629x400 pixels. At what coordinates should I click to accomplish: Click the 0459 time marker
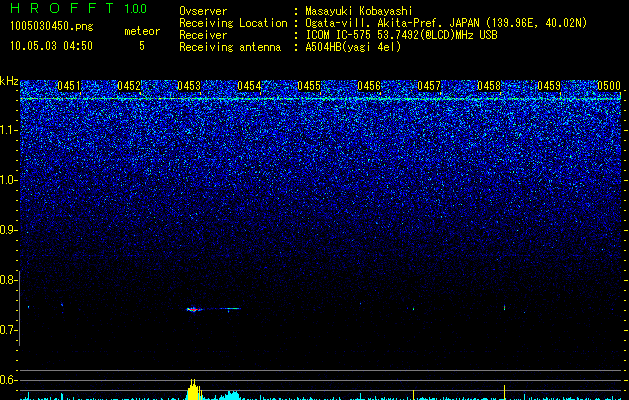[x=549, y=86]
